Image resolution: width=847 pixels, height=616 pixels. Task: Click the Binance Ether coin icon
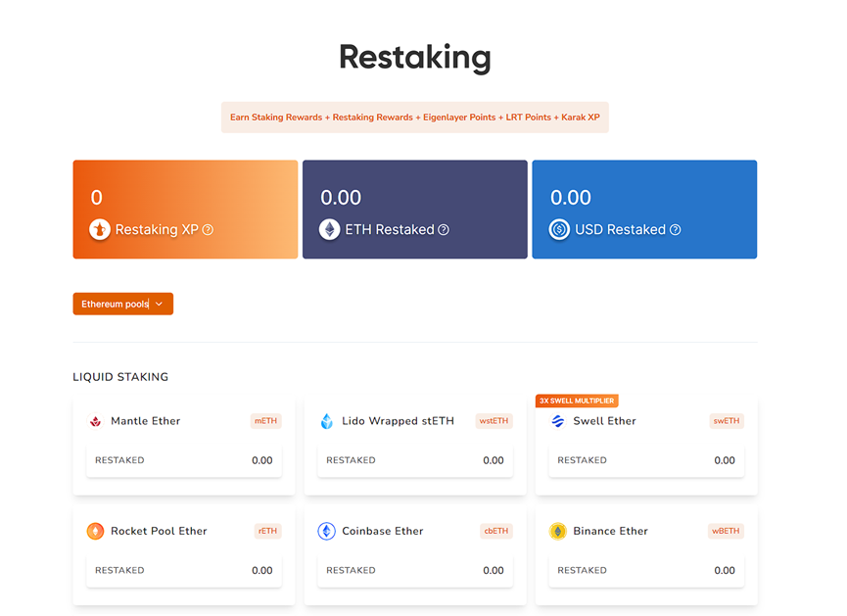[560, 531]
